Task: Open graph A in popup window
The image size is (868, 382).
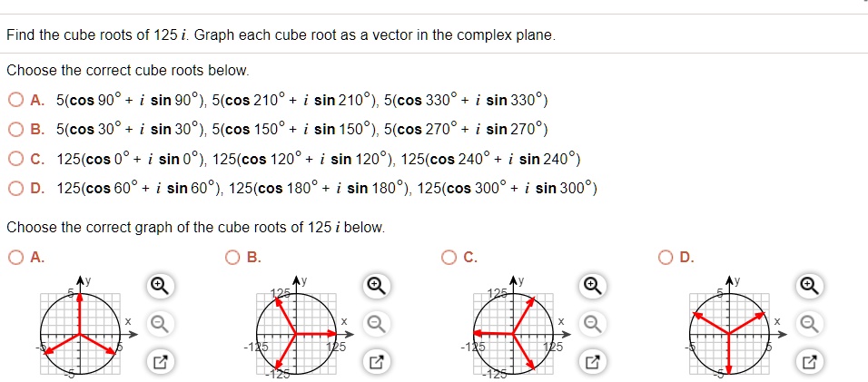Action: click(158, 363)
